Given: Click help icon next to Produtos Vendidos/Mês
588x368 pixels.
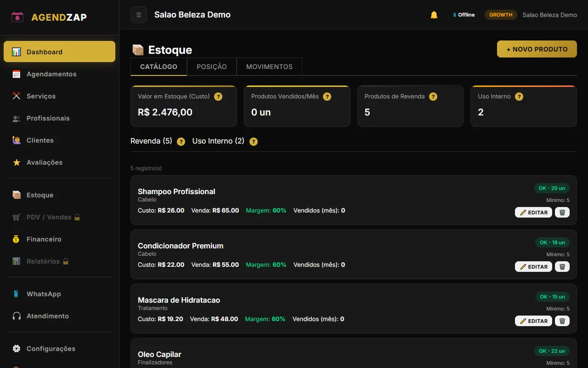Looking at the screenshot, I should [x=327, y=97].
